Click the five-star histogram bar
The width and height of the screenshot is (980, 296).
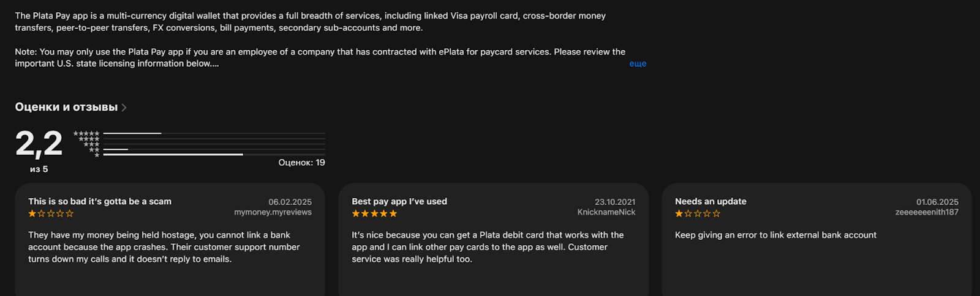[x=214, y=133]
